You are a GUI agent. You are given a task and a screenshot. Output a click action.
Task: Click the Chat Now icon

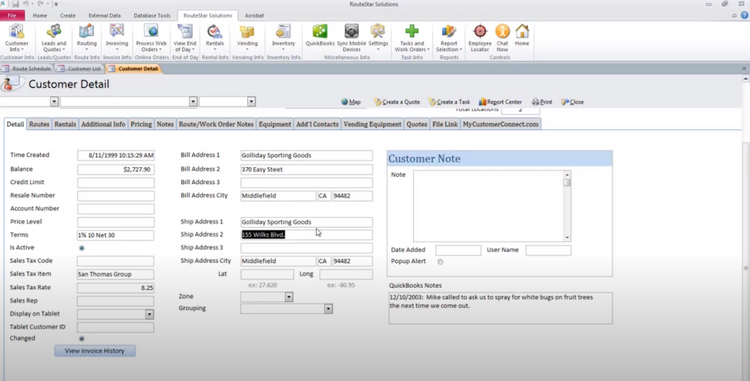(x=502, y=37)
